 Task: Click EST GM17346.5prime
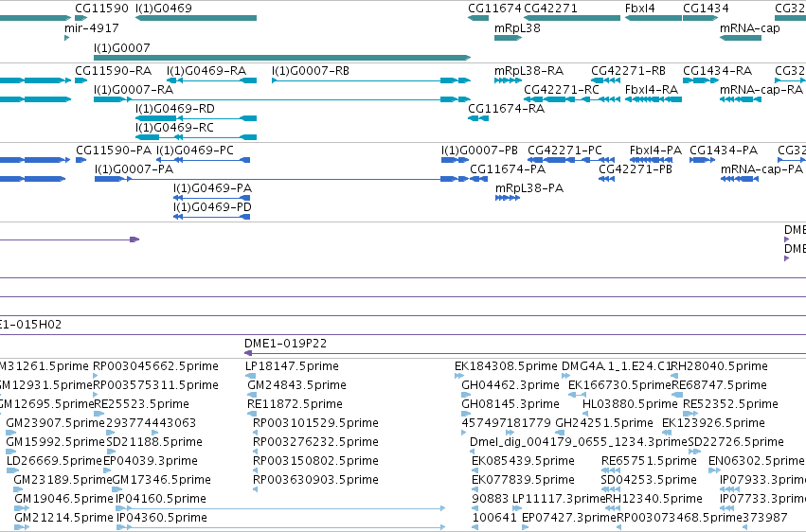click(161, 480)
